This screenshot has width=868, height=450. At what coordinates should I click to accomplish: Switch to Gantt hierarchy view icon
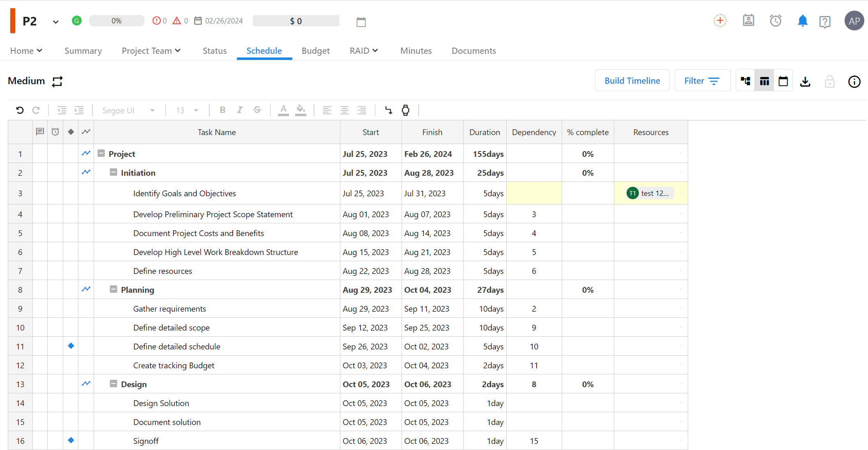coord(745,81)
